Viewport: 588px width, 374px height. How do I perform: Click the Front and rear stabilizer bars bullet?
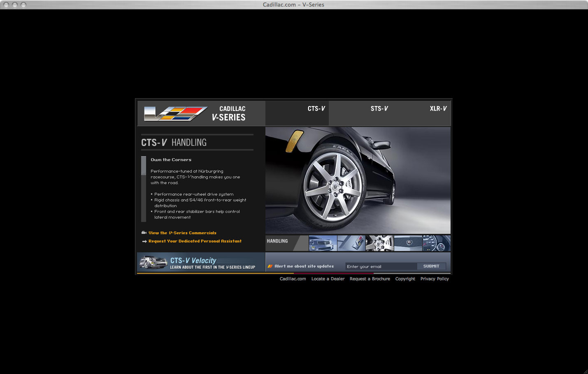pos(197,215)
